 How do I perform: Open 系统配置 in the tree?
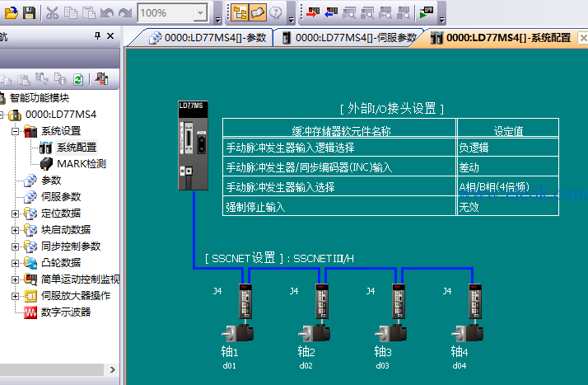click(77, 148)
